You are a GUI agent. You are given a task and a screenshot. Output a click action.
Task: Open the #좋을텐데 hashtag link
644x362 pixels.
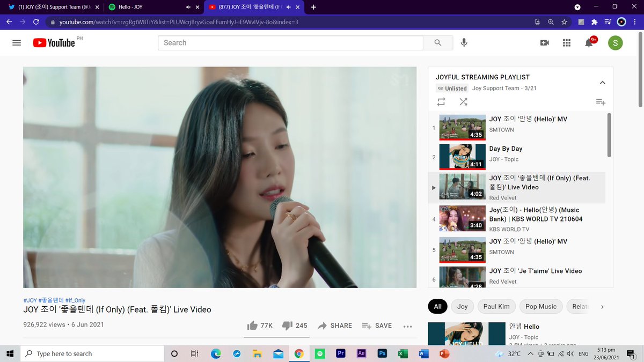(51, 300)
